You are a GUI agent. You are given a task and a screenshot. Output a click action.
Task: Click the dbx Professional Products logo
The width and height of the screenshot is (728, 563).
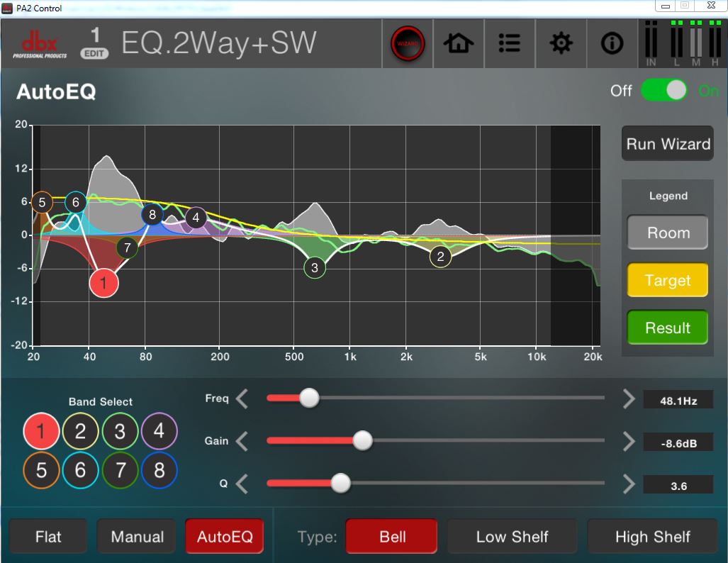[x=40, y=45]
